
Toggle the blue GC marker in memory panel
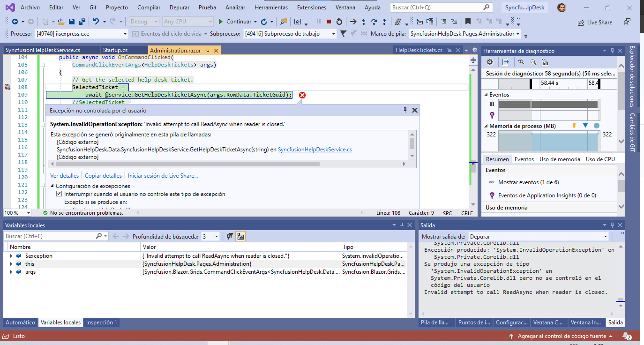click(585, 125)
